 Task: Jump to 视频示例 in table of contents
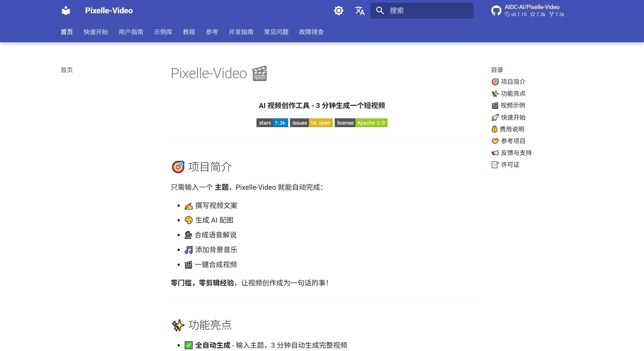[508, 105]
